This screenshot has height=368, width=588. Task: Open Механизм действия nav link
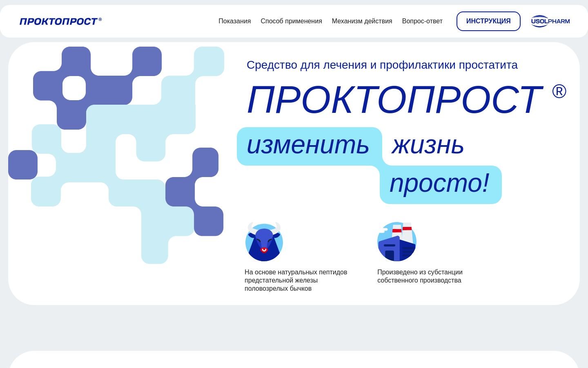[x=362, y=21]
